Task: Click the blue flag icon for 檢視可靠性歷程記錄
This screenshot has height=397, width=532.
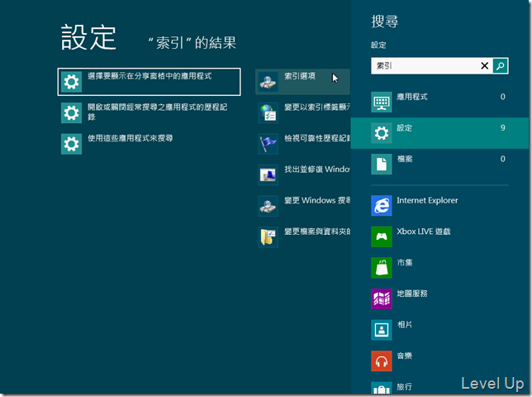Action: point(268,144)
